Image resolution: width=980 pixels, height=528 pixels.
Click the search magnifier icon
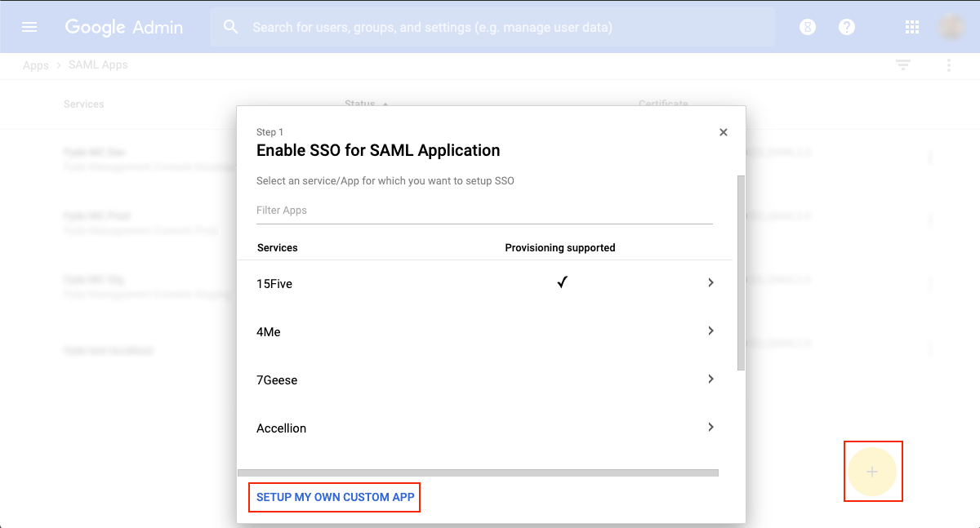tap(231, 27)
